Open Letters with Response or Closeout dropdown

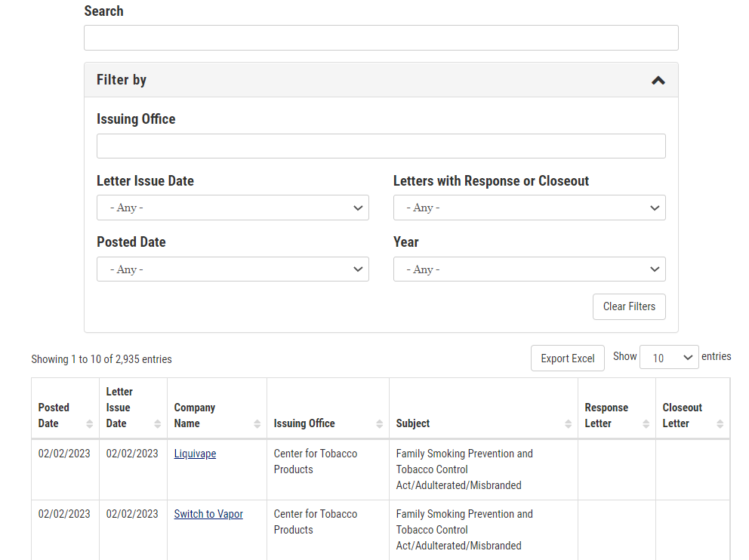529,208
